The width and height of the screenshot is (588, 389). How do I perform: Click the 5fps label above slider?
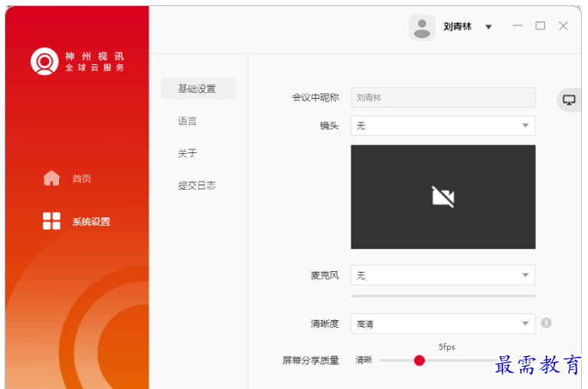(x=446, y=347)
